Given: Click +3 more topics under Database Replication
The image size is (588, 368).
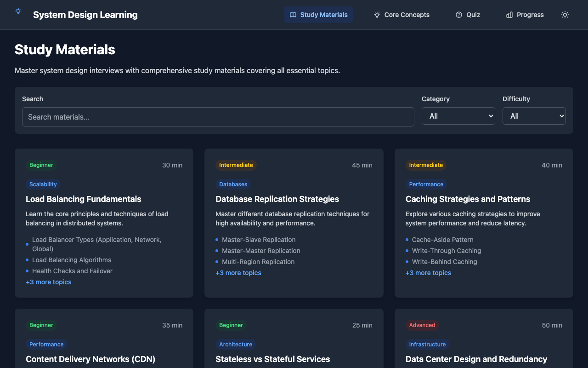Looking at the screenshot, I should [238, 273].
